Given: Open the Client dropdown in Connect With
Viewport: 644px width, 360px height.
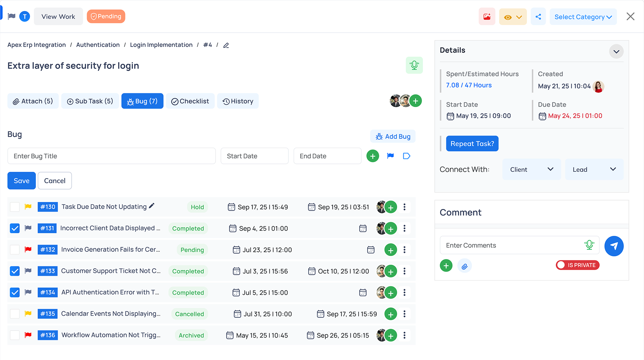Looking at the screenshot, I should click(531, 169).
